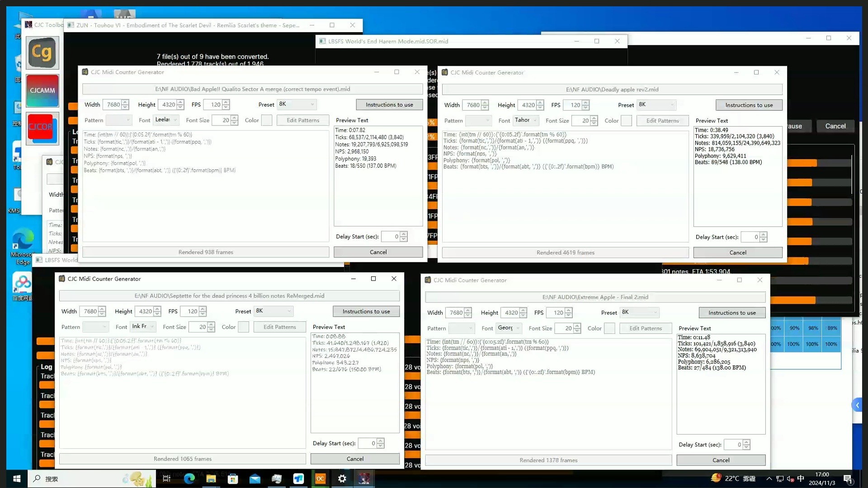Pick the Color swatch in Deadly apple window
The height and width of the screenshot is (488, 868).
pos(626,121)
